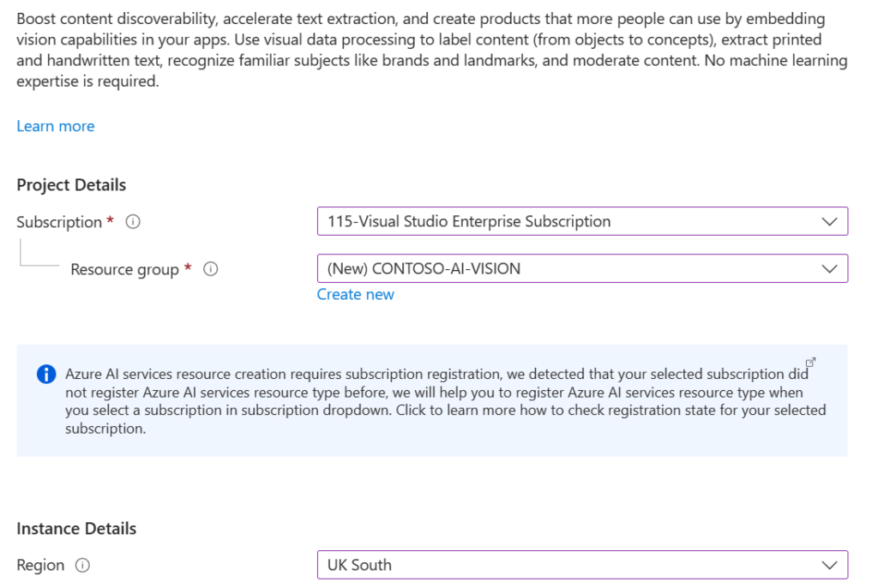Click the Region field label
The height and width of the screenshot is (588, 878).
(40, 566)
